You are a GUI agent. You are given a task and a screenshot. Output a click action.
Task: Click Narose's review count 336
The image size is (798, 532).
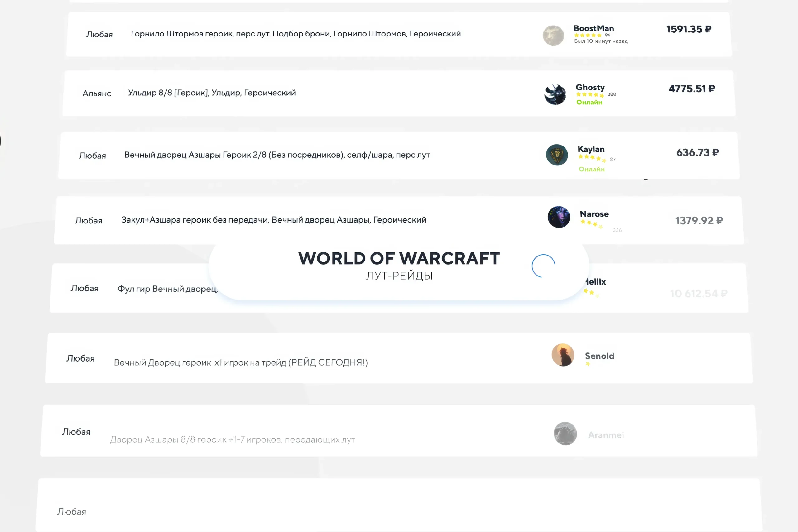coord(617,230)
